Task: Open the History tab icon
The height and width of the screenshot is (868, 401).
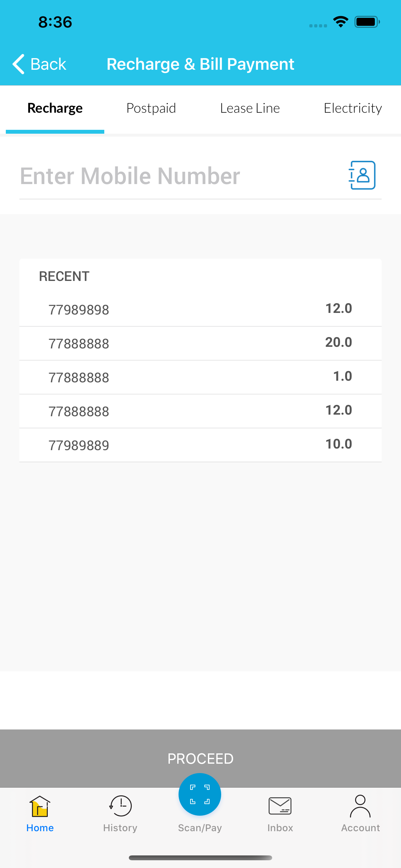Action: tap(120, 806)
